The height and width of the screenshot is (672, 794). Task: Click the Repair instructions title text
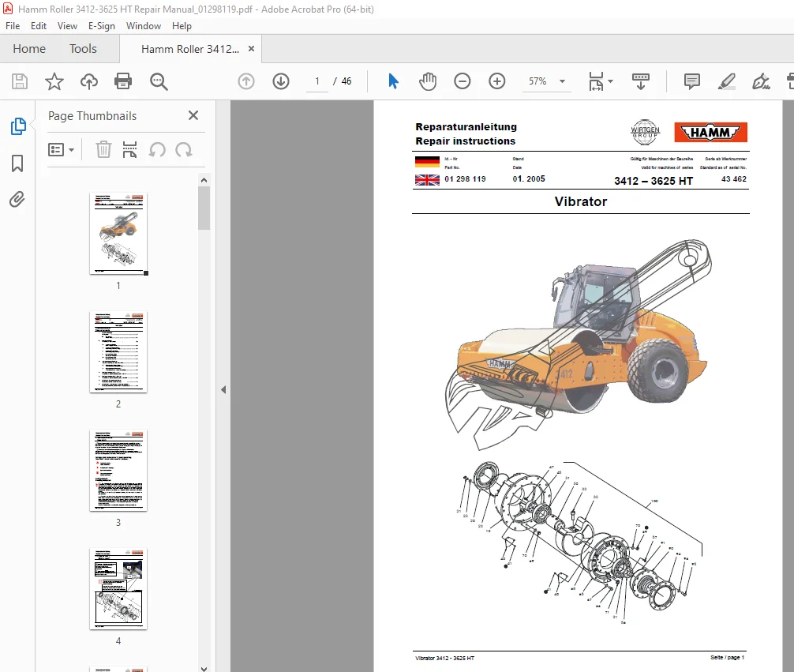coord(466,141)
